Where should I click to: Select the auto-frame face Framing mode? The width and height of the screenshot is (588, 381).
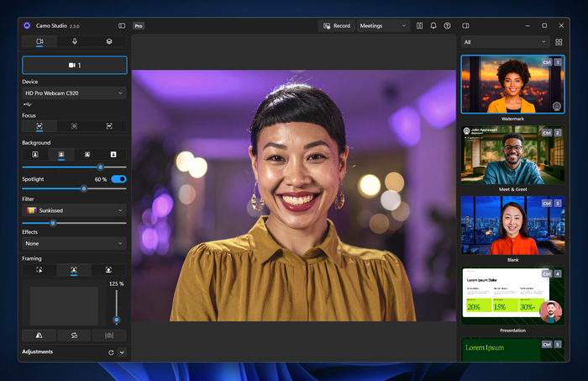click(74, 270)
